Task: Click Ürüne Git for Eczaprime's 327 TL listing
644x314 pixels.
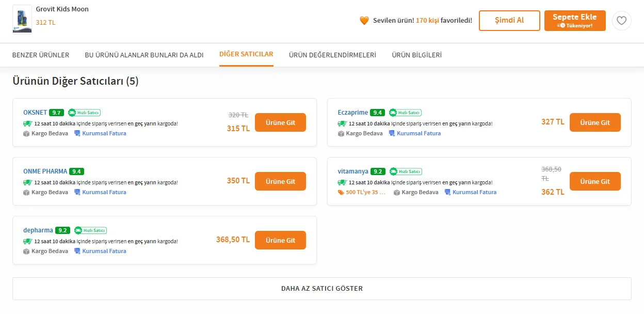Action: (595, 122)
